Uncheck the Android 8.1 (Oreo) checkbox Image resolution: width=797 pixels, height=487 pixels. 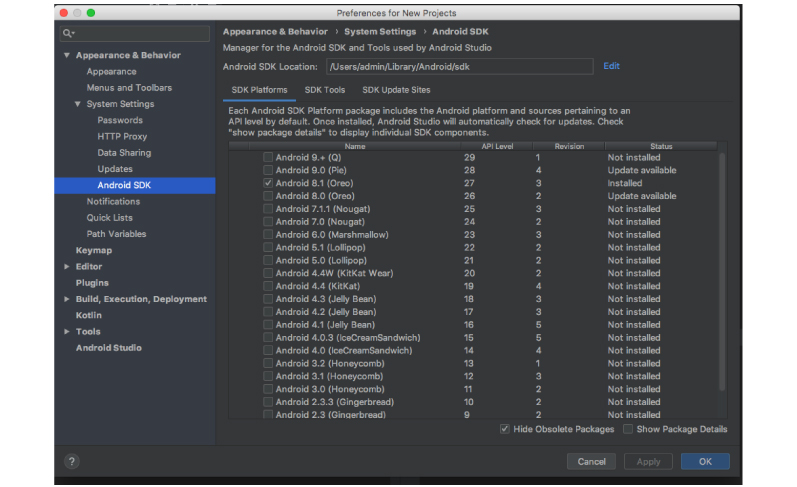[267, 184]
